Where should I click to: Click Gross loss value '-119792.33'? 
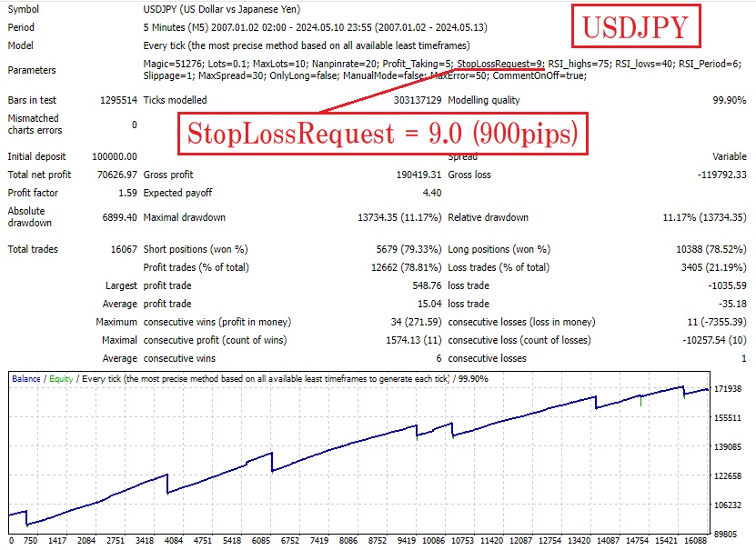point(721,175)
